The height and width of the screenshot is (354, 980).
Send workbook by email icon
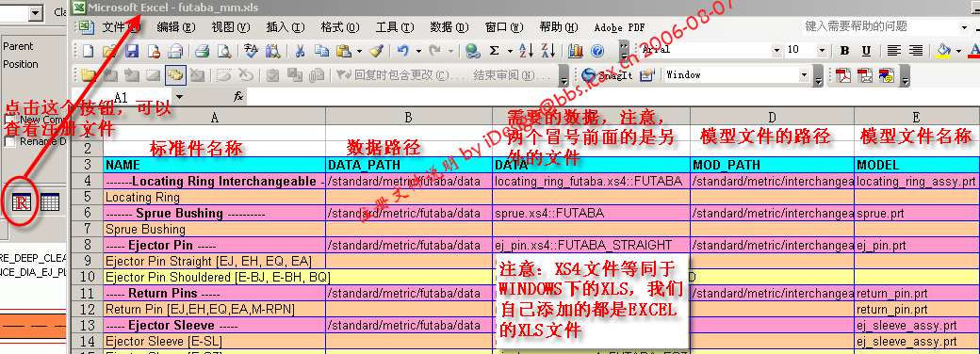tap(175, 51)
